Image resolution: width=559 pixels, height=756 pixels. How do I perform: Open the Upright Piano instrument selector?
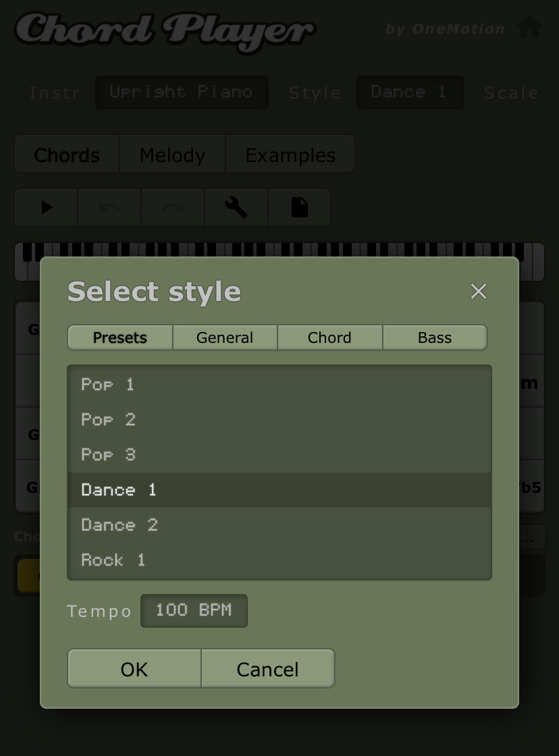(182, 92)
